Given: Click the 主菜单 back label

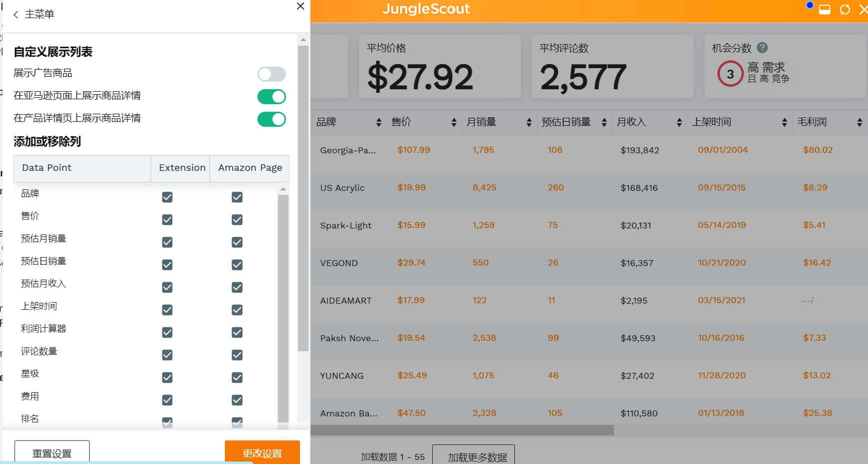Looking at the screenshot, I should [40, 15].
